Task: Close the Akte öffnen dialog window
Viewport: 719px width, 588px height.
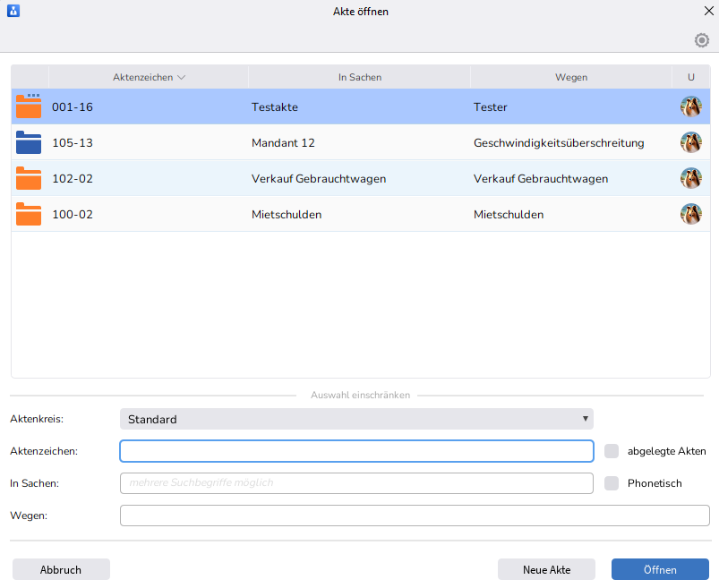Action: coord(706,12)
